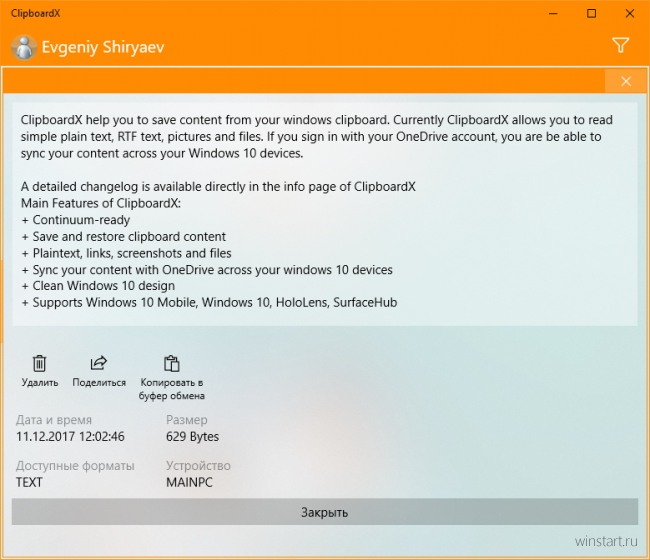Screen dimensions: 650x560
Task: Click the 'Дата и время' label
Action: click(x=54, y=420)
